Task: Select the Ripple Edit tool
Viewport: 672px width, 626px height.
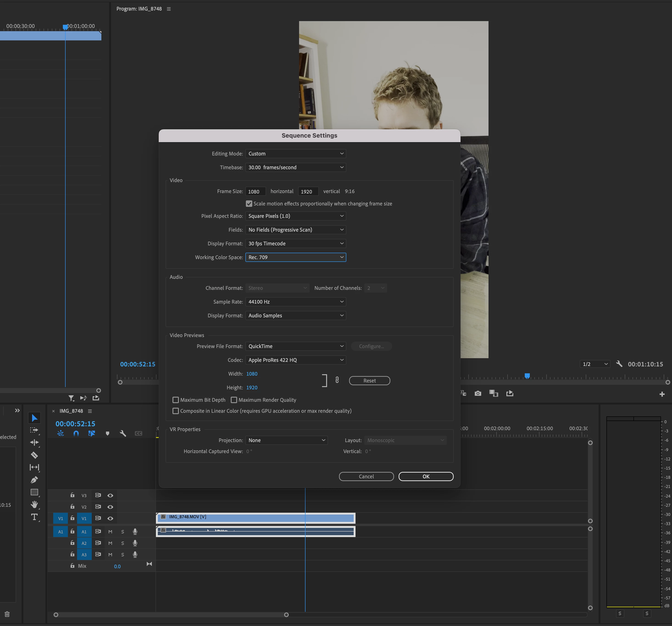Action: tap(34, 443)
